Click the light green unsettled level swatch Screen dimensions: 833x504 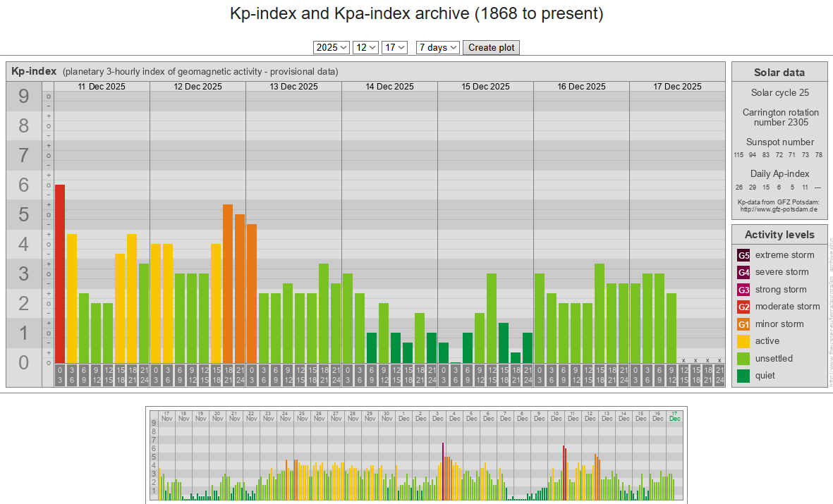pos(743,359)
